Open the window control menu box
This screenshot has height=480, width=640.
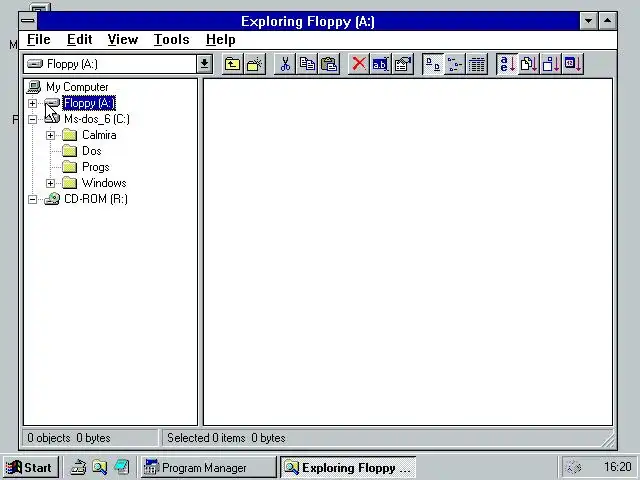tap(28, 21)
